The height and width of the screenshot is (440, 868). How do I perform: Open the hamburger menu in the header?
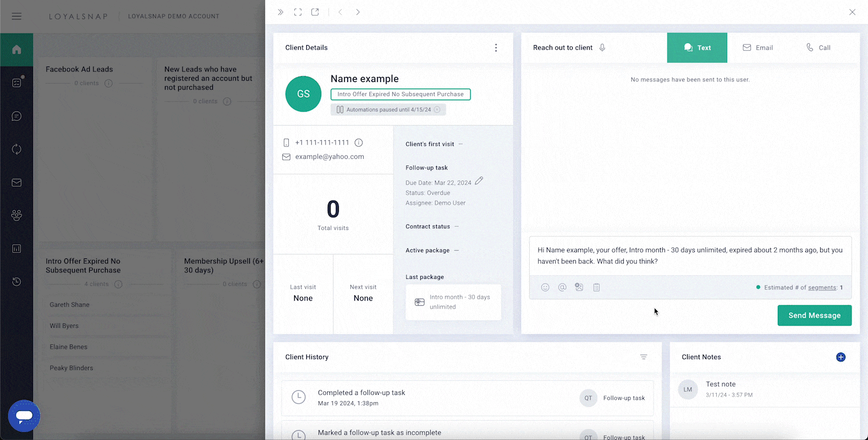coord(17,16)
